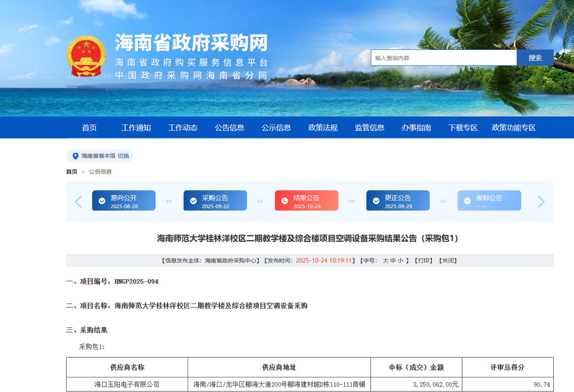Click clock icon on 结果公告 step
The width and height of the screenshot is (574, 392).
click(x=284, y=201)
